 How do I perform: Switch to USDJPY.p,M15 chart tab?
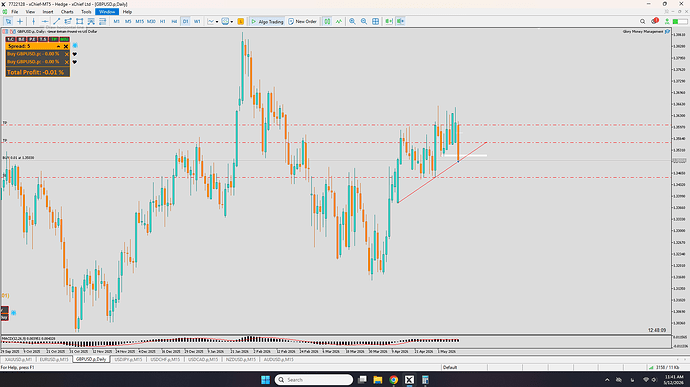pyautogui.click(x=128, y=360)
